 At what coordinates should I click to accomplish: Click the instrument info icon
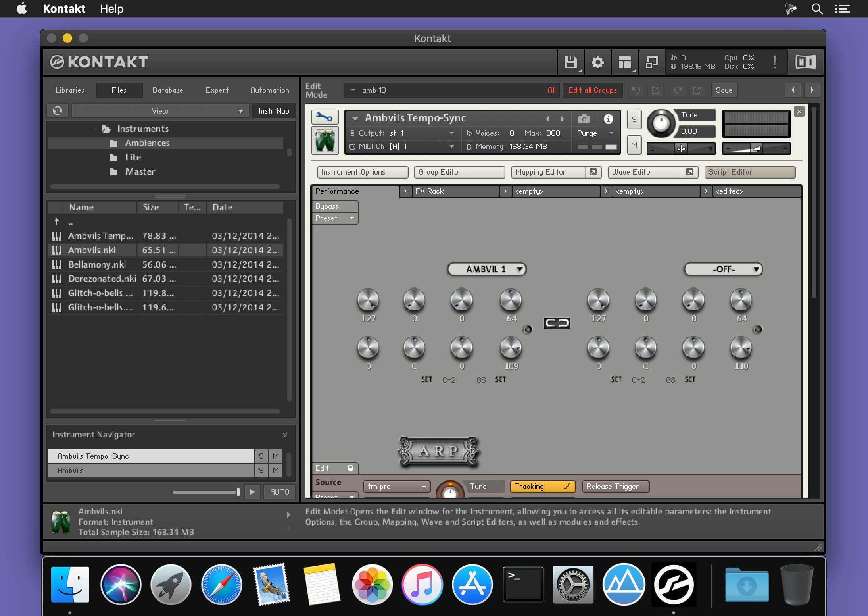click(608, 119)
